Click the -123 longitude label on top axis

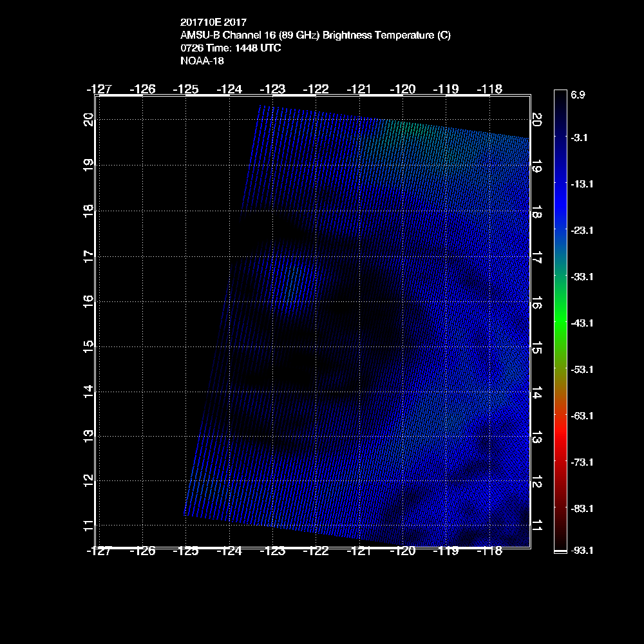(x=272, y=89)
